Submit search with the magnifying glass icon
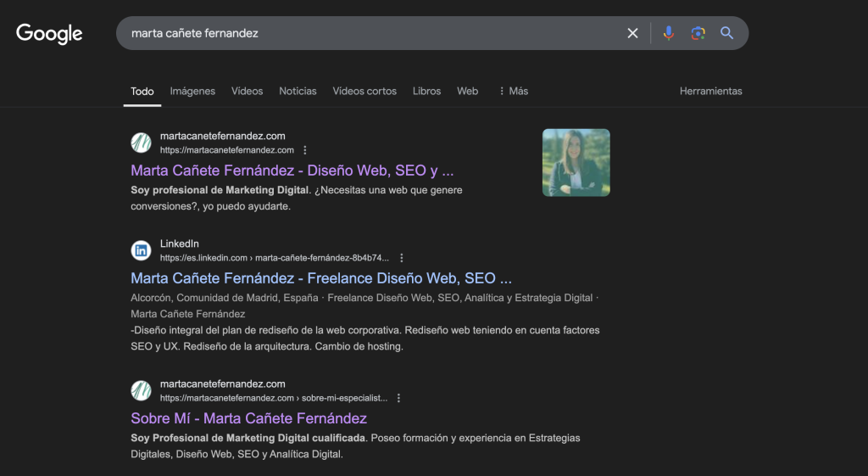Image resolution: width=868 pixels, height=476 pixels. (726, 33)
